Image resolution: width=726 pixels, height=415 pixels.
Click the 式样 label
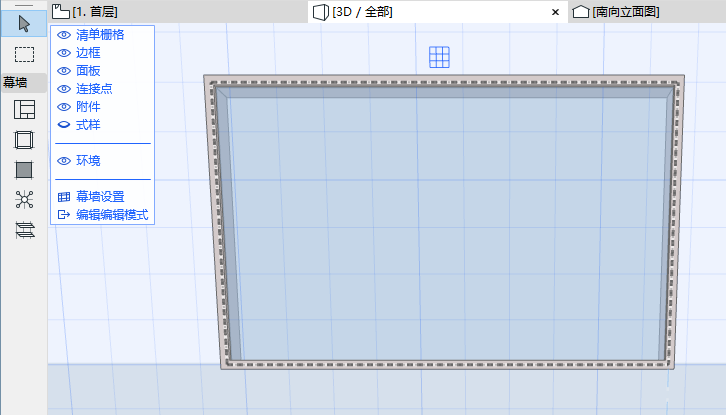[88, 125]
